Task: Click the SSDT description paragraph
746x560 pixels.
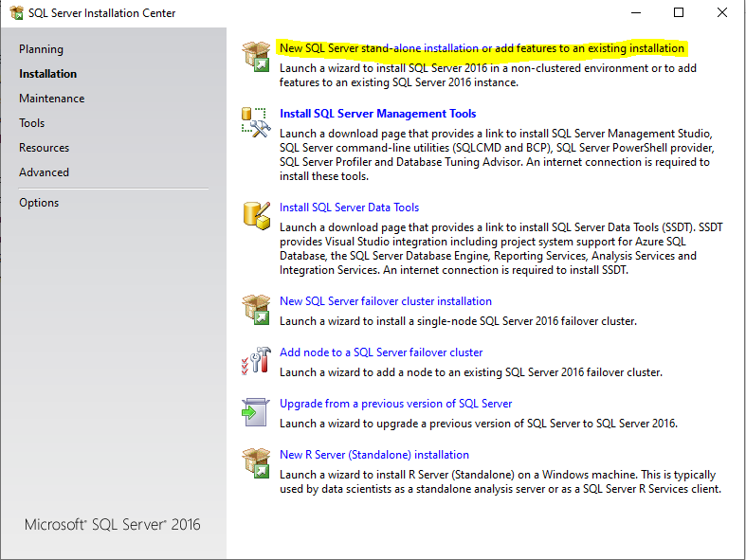Action: click(x=501, y=248)
